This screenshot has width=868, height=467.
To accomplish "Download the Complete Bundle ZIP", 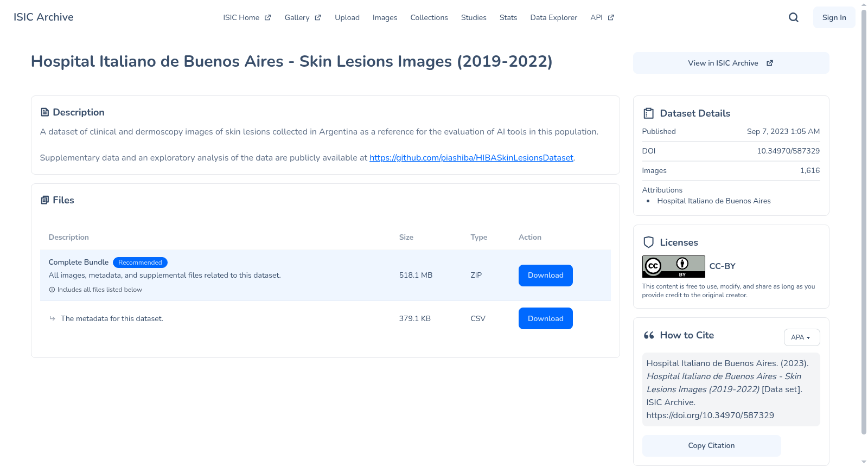I will [x=546, y=276].
